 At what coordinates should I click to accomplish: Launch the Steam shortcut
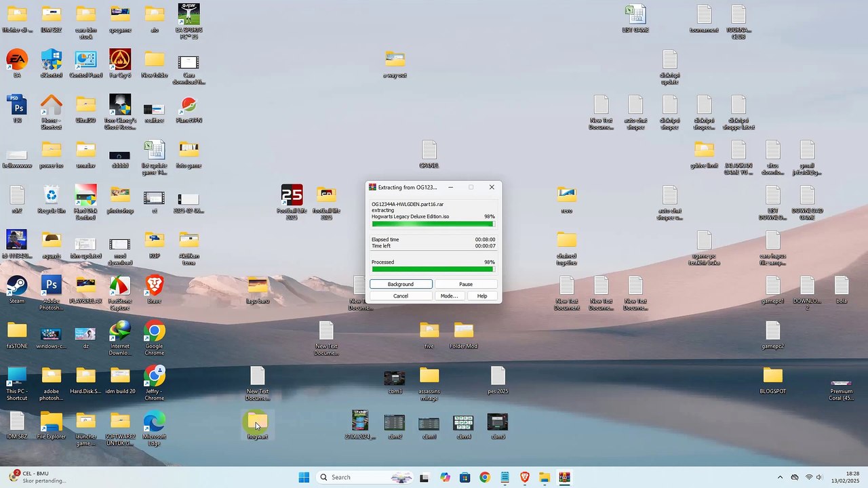(x=17, y=289)
